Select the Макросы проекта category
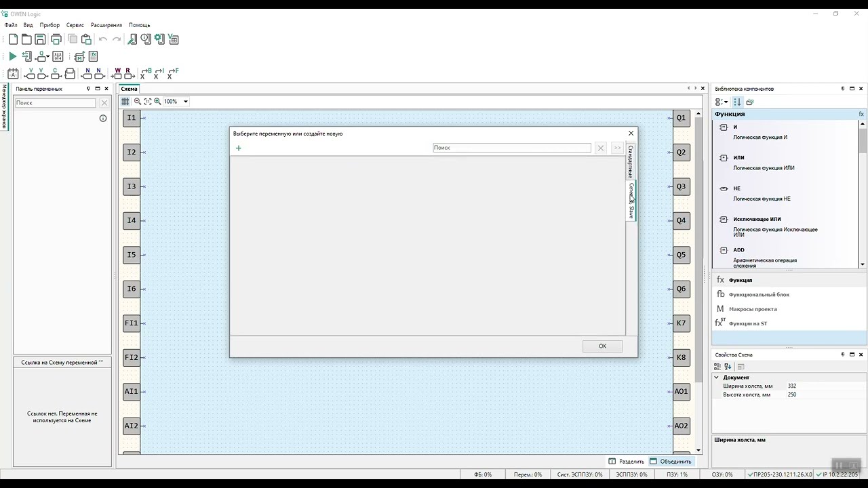868x488 pixels. (x=753, y=309)
